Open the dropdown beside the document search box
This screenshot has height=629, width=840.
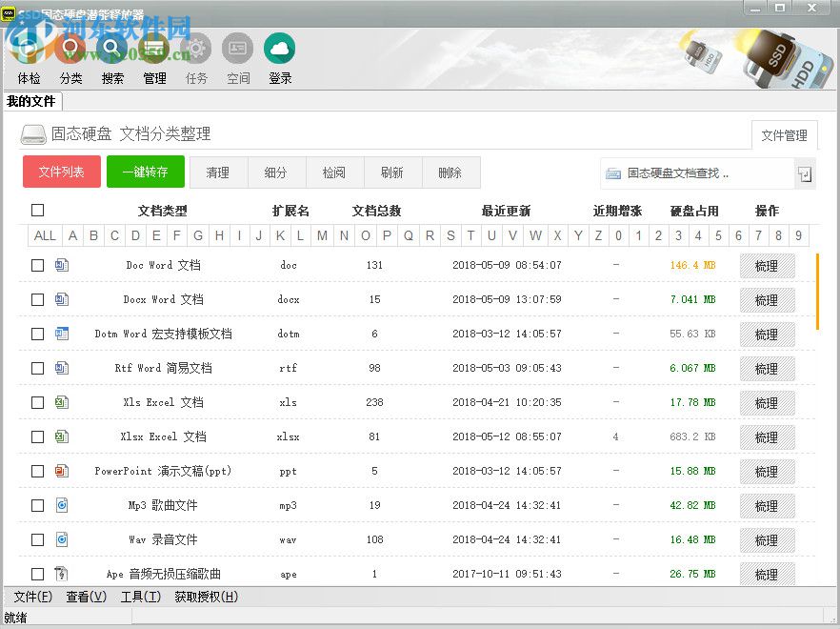point(804,173)
